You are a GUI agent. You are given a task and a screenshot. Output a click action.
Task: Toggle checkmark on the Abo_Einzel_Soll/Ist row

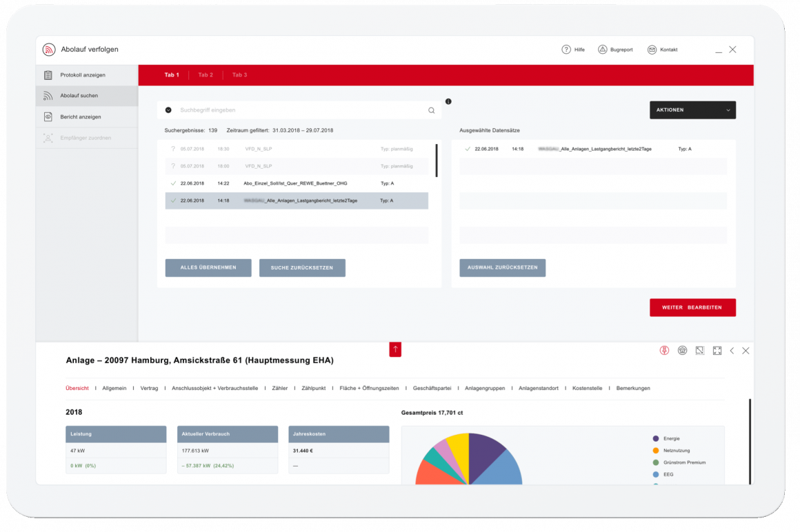[x=173, y=183]
